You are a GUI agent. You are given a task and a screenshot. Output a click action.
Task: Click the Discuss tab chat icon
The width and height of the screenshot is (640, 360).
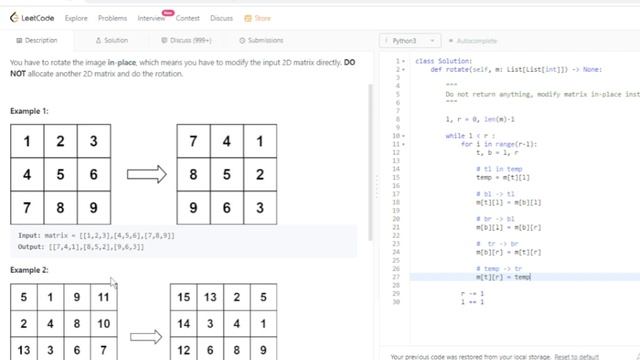(x=164, y=40)
